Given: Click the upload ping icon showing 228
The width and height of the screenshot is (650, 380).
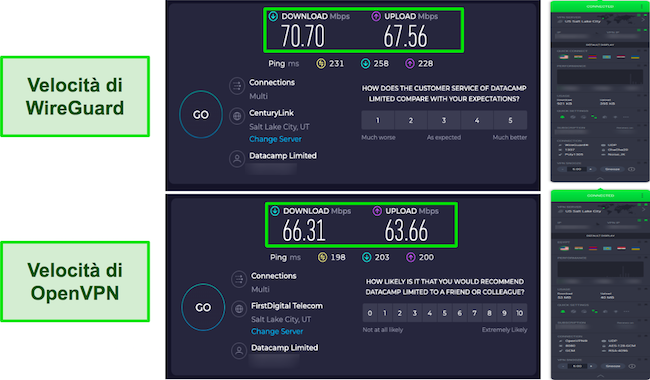Looking at the screenshot, I should tap(410, 63).
